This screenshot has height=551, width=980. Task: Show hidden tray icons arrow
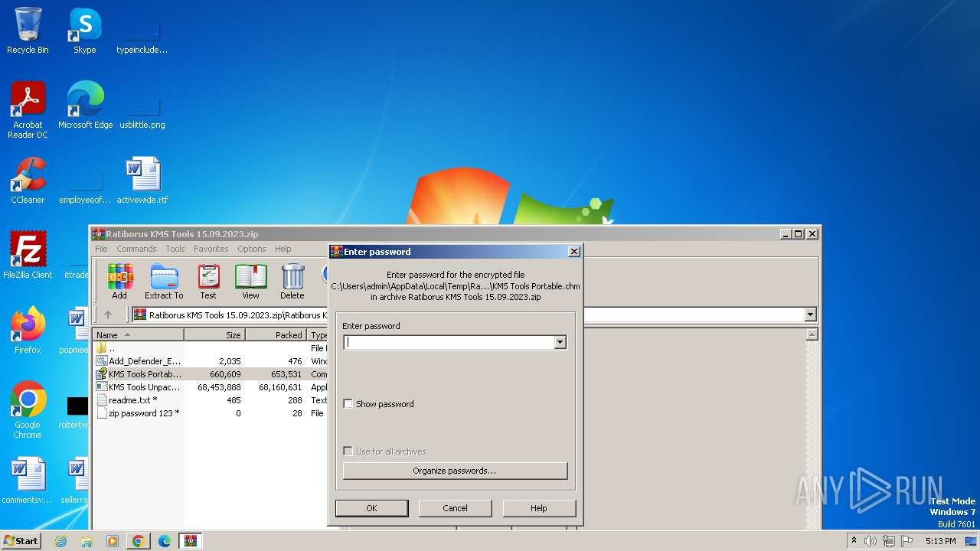[x=854, y=541]
